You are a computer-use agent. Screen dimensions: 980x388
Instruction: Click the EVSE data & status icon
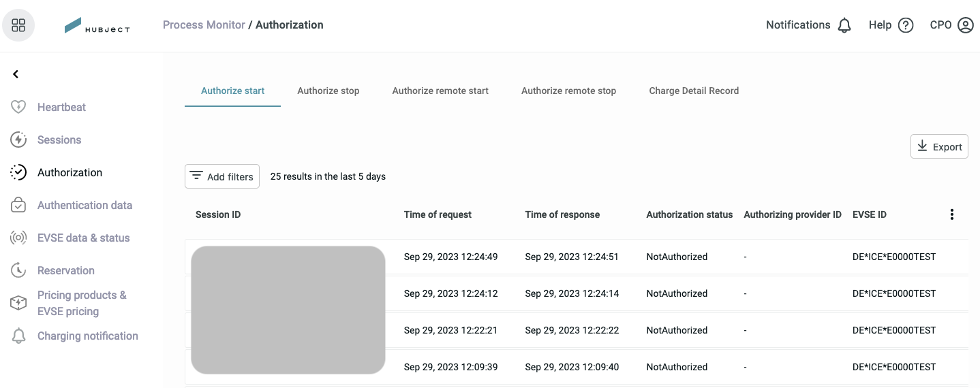click(x=18, y=238)
